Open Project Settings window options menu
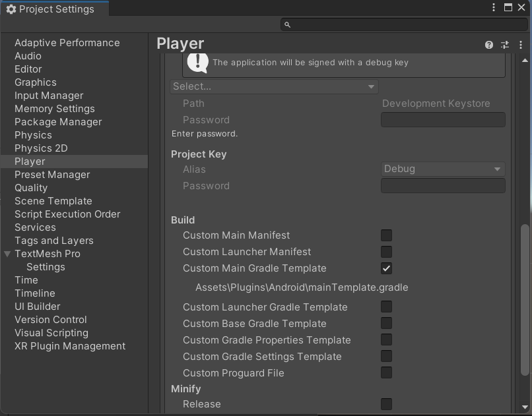This screenshot has height=416, width=532. 494,7
